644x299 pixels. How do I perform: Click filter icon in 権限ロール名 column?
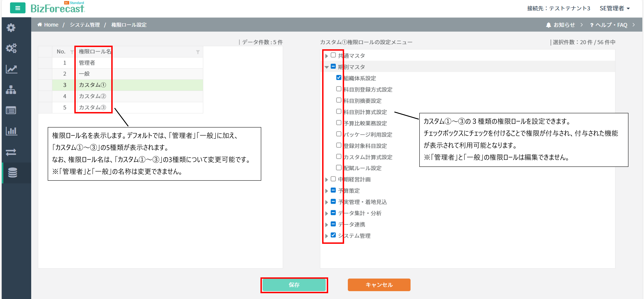[198, 52]
